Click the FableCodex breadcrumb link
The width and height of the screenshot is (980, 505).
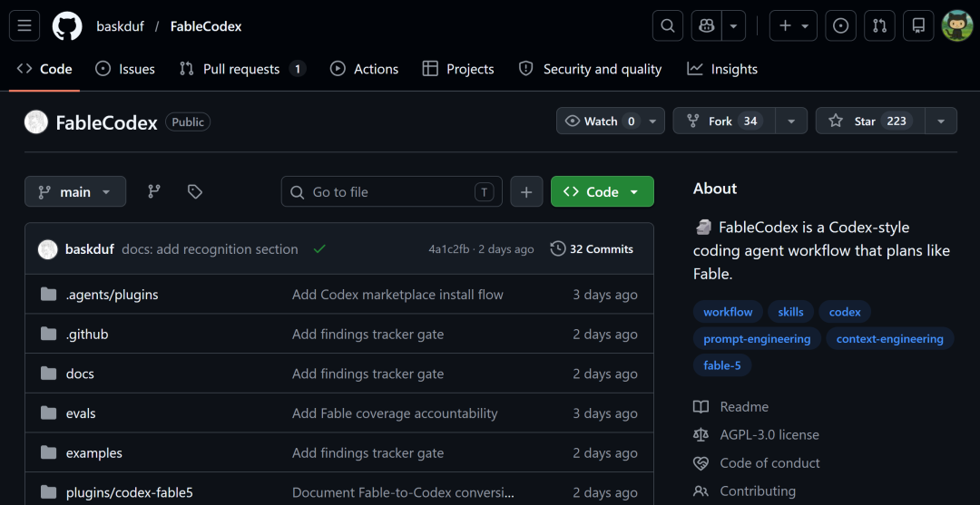tap(206, 26)
